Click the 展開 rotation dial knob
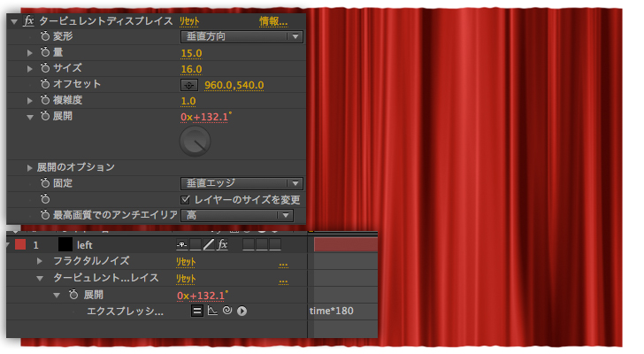Viewport: 644px width, 354px height. pos(195,142)
